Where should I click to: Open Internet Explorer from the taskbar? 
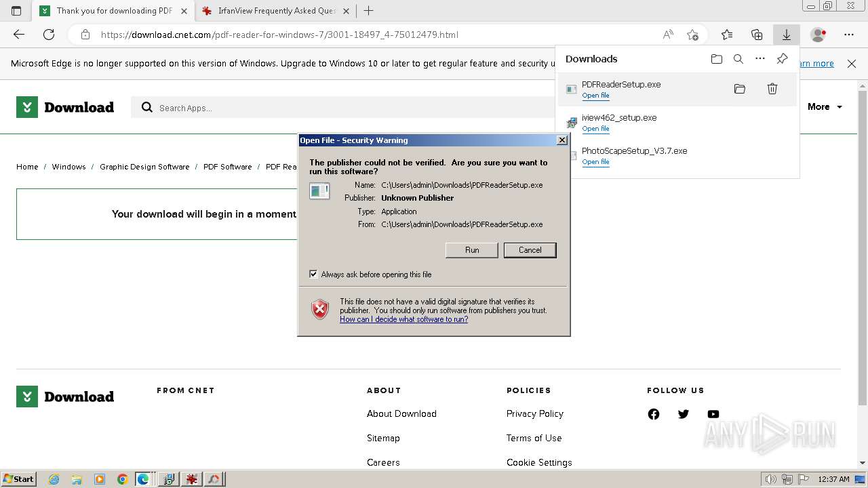[54, 479]
